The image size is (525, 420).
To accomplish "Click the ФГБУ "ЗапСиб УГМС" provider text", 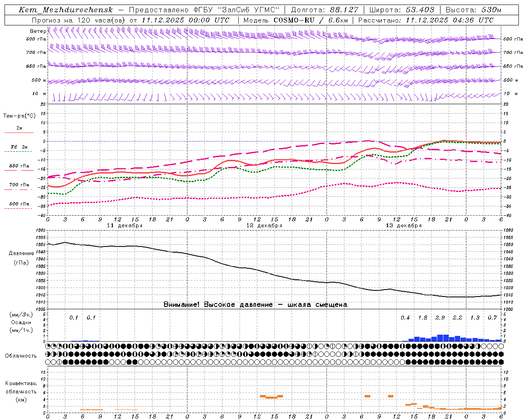I will (x=236, y=10).
